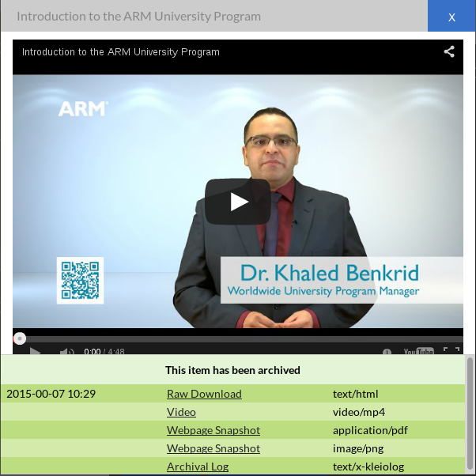Screen dimensions: 476x476
Task: Open the YouTube logo link in the player
Action: click(x=418, y=352)
